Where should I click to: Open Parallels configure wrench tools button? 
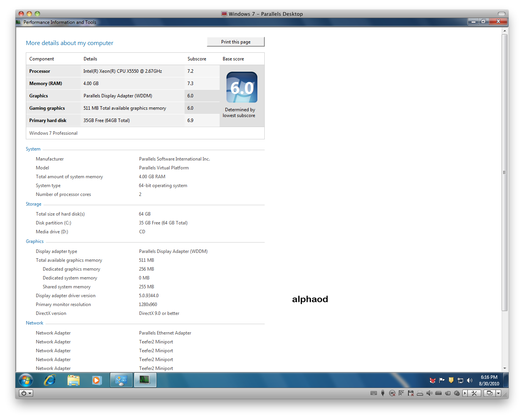tap(475, 393)
